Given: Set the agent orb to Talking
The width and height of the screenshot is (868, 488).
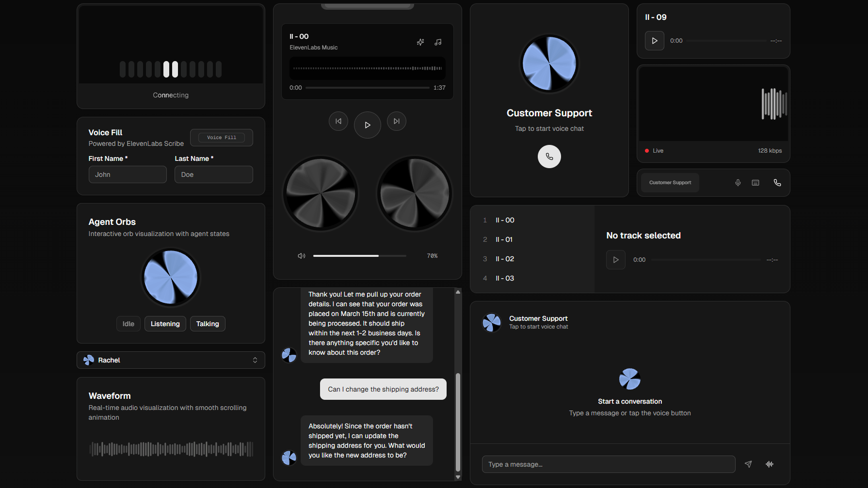Looking at the screenshot, I should coord(208,324).
